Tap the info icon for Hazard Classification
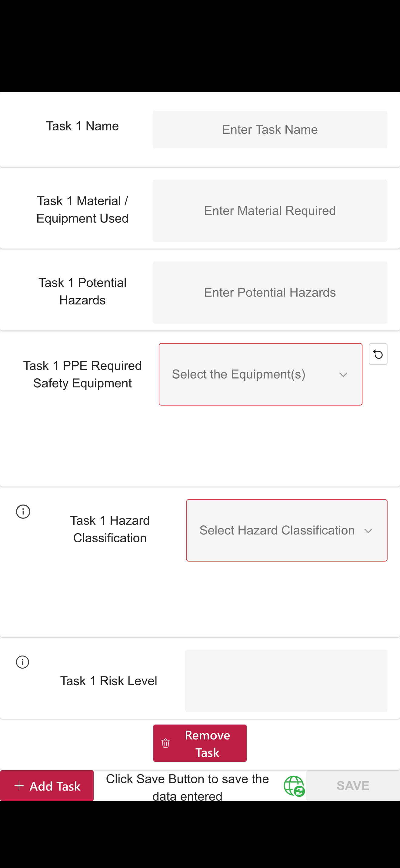The image size is (400, 868). tap(23, 511)
